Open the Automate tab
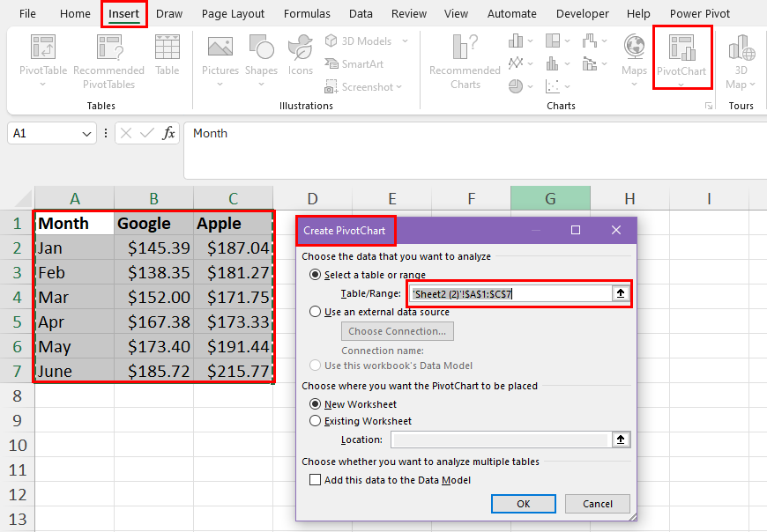Viewport: 767px width, 532px height. click(511, 14)
